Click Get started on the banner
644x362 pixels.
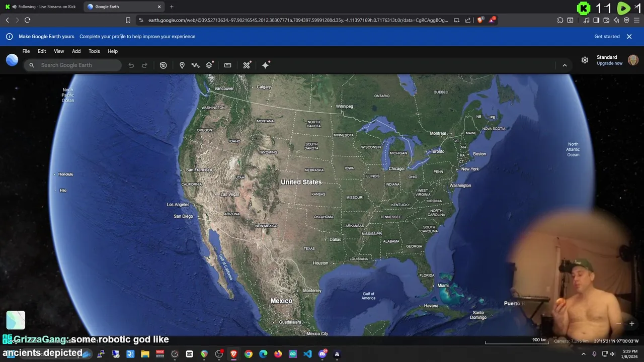click(x=607, y=36)
